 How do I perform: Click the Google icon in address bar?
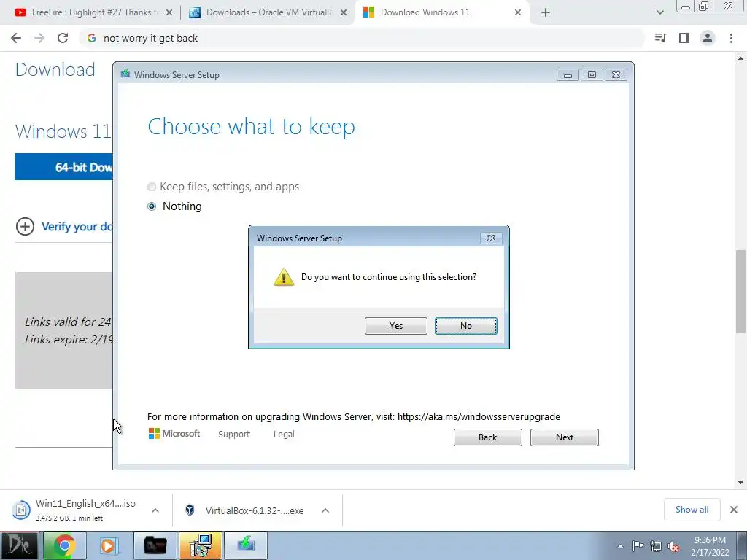[91, 38]
